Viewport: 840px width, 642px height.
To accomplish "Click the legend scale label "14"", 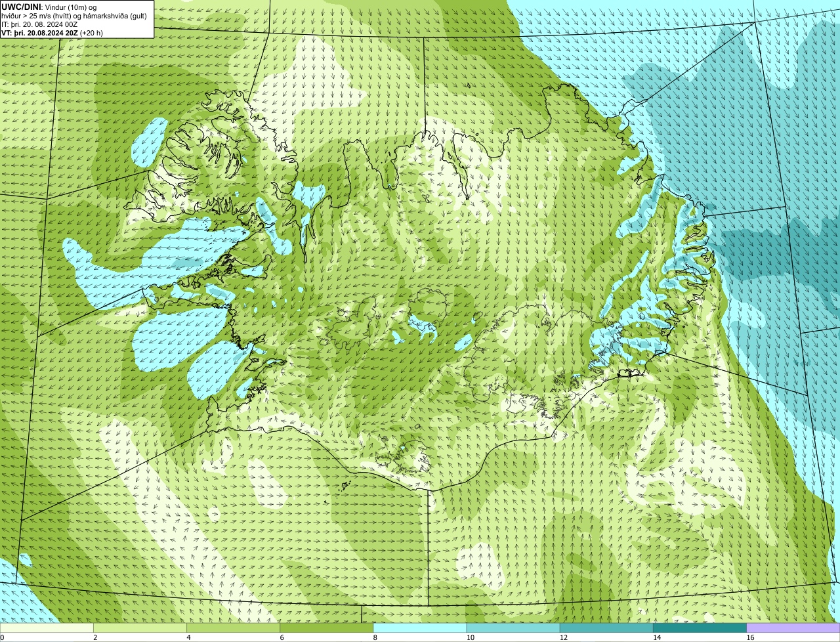I will coord(657,637).
